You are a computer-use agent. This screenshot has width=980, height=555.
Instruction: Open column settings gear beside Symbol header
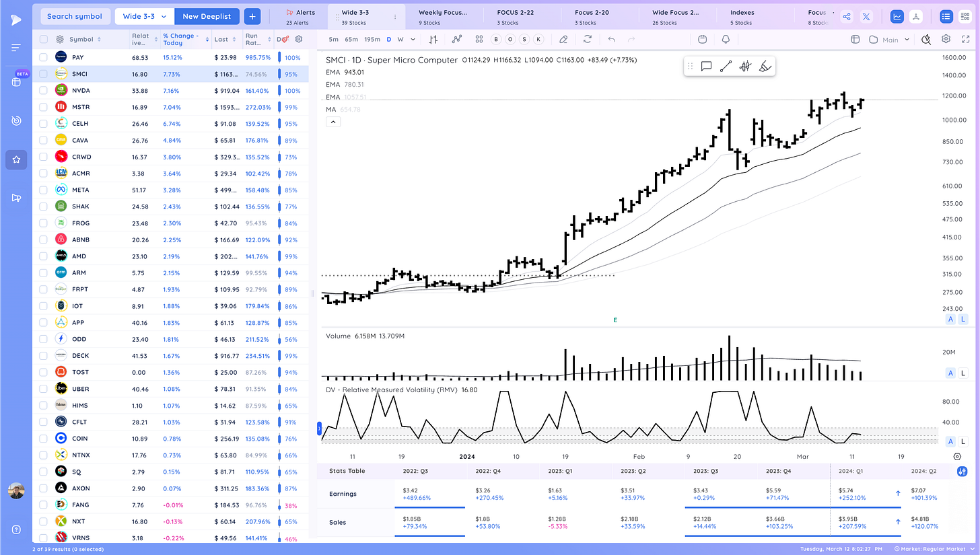pyautogui.click(x=60, y=40)
